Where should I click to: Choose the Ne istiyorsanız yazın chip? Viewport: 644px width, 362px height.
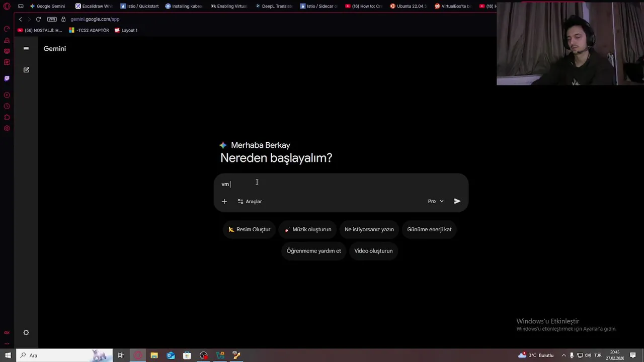coord(369,229)
